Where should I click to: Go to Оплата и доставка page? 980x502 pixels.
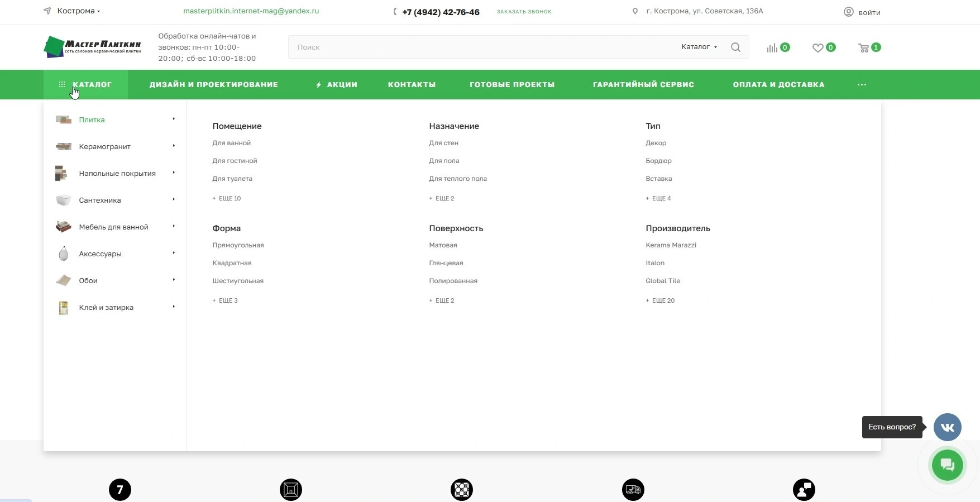click(778, 85)
